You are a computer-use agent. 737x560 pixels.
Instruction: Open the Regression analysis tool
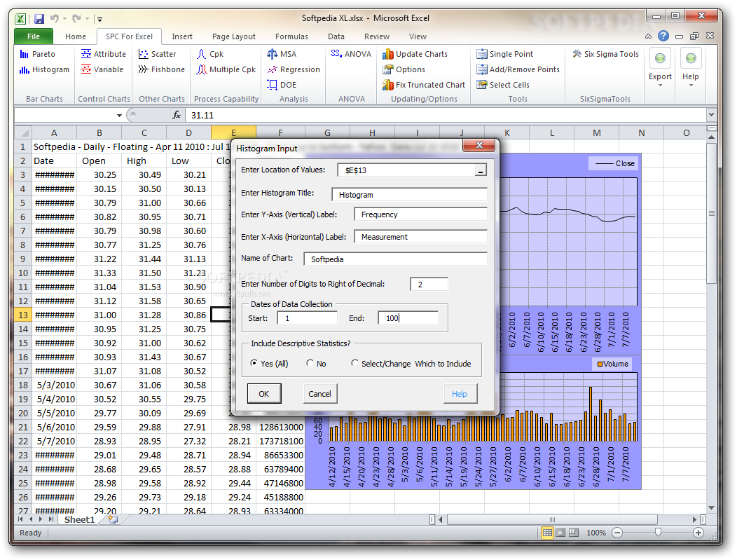tap(294, 69)
